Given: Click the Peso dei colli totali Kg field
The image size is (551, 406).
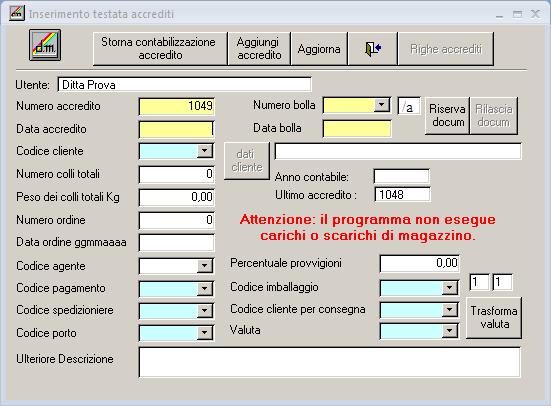Looking at the screenshot, I should (x=176, y=197).
